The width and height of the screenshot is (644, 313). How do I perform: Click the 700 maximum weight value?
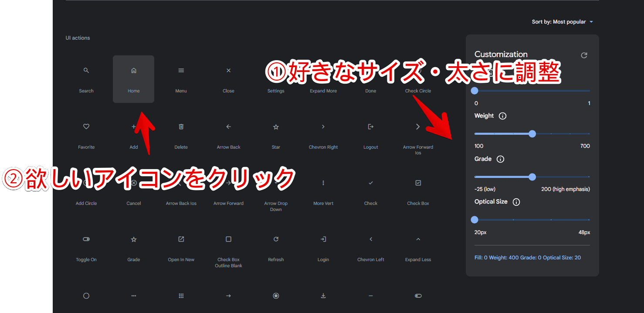(x=585, y=146)
